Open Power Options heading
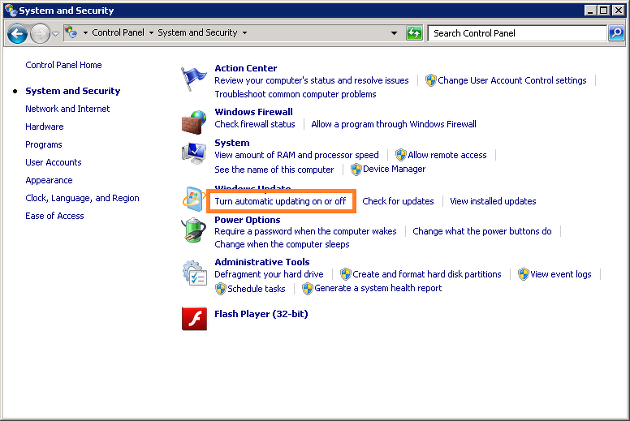The width and height of the screenshot is (630, 421). [x=247, y=220]
